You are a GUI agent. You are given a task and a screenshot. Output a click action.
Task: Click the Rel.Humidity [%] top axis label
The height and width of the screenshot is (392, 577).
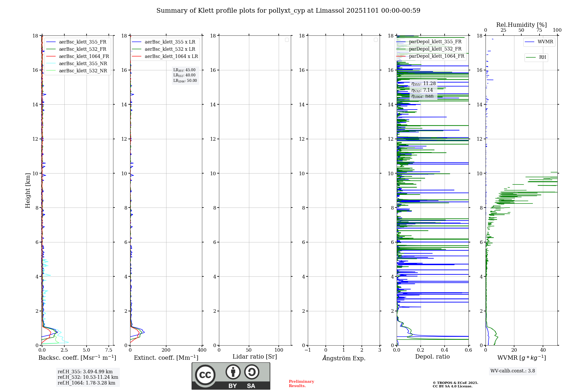tap(521, 25)
